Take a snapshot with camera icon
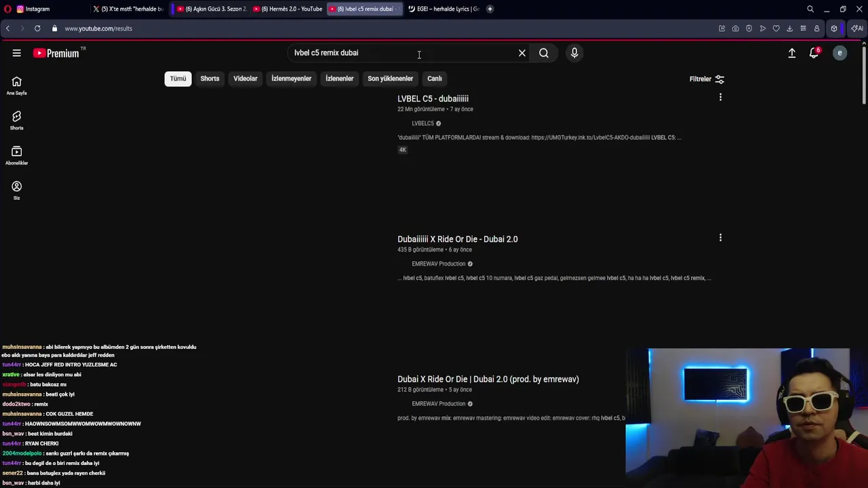Viewport: 868px width, 488px height. coord(735,28)
